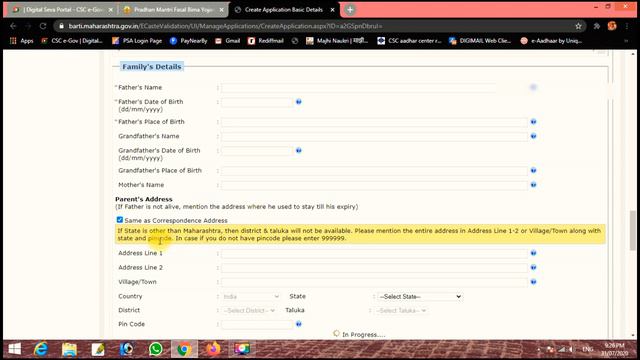Click help icon beside Address Line 1
The width and height of the screenshot is (640, 360).
pyautogui.click(x=533, y=253)
